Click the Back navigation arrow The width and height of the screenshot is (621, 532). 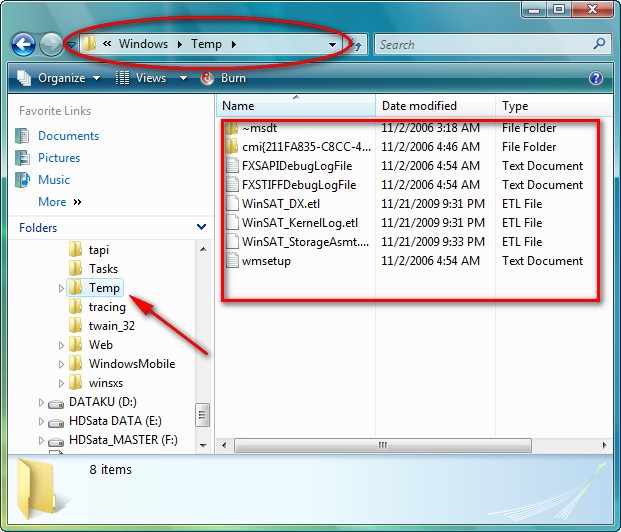click(x=23, y=44)
